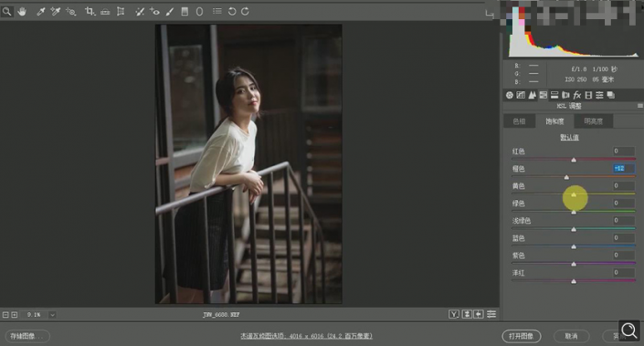
Task: Swap before and after settings icon
Action: [467, 314]
